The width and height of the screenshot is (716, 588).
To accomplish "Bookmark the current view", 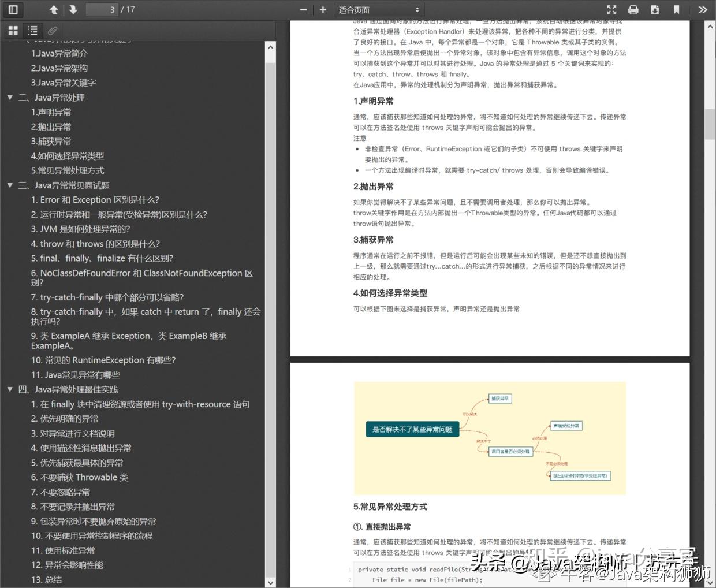I will click(x=676, y=9).
